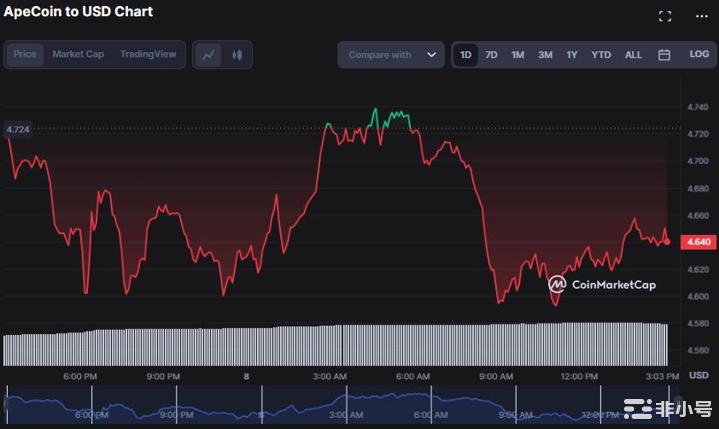719x429 pixels.
Task: Select the Price tab
Action: click(x=25, y=54)
